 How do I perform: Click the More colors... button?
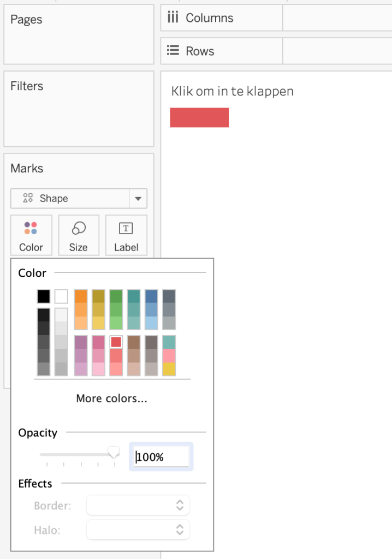click(x=111, y=399)
